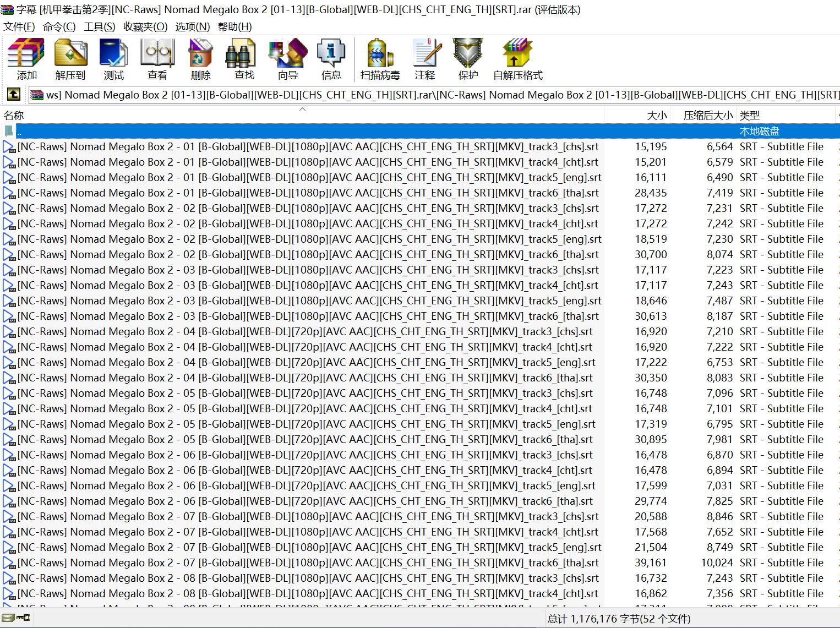Select episode 08 track4_[cht].srt file
This screenshot has width=840, height=628.
308,593
